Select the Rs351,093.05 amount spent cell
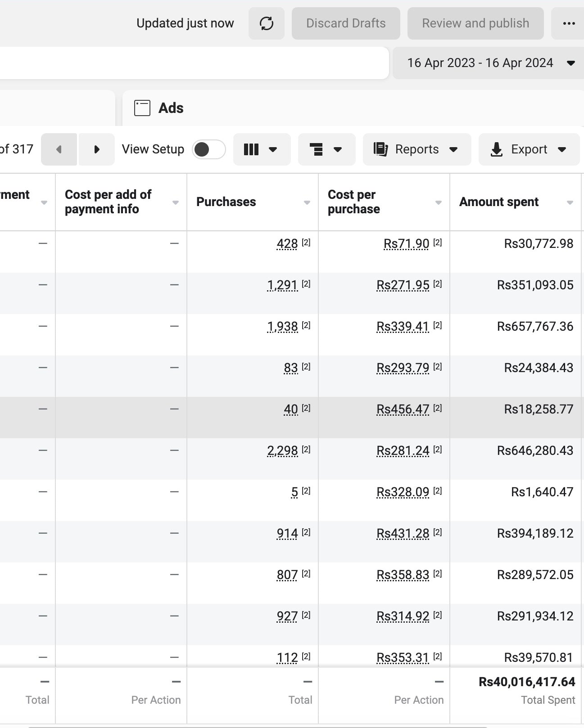The height and width of the screenshot is (728, 584). click(x=516, y=293)
